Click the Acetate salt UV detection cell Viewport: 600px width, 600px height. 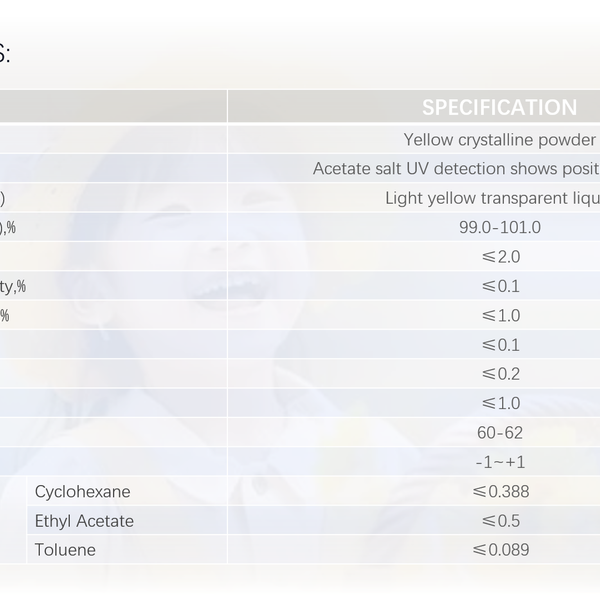(x=456, y=169)
